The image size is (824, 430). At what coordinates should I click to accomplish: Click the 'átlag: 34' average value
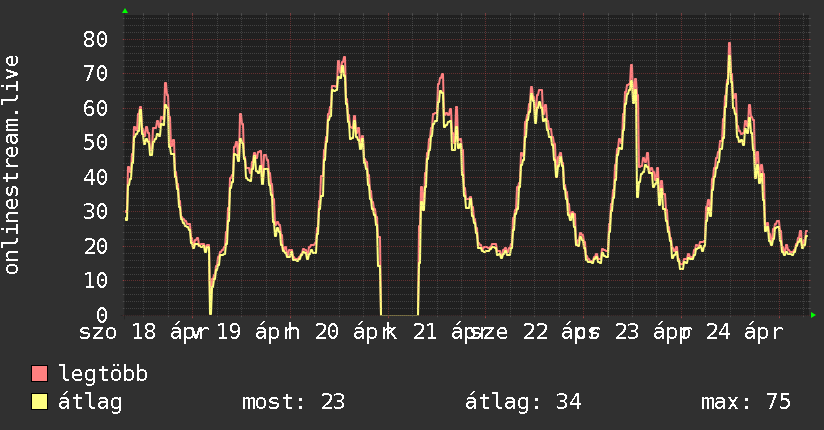pyautogui.click(x=523, y=402)
